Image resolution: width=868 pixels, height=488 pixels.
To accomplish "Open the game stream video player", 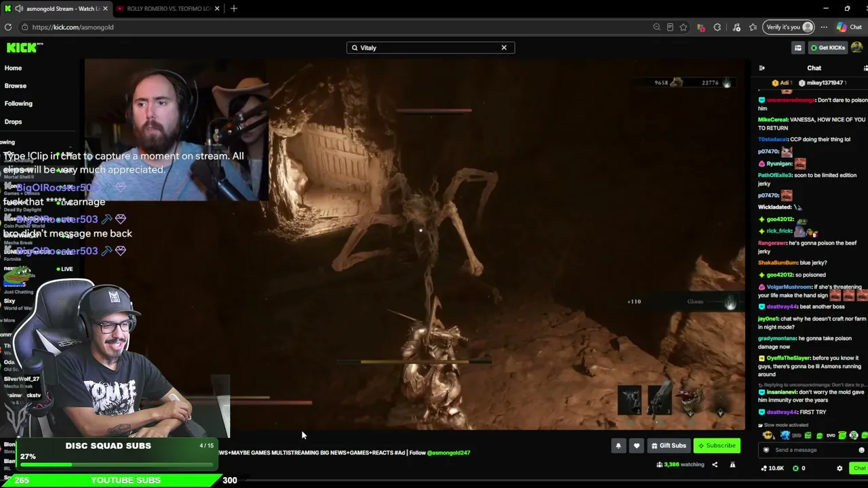I will pos(414,244).
